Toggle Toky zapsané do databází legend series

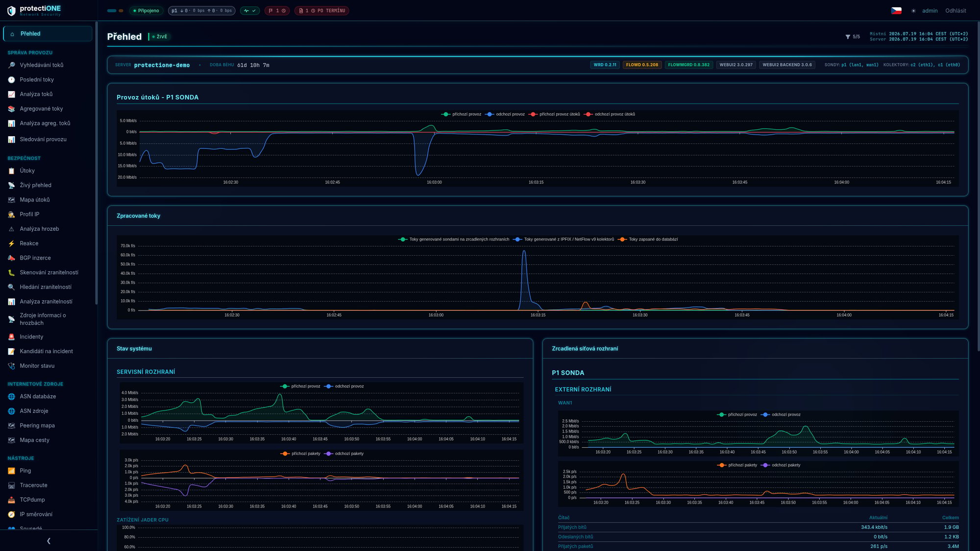click(648, 240)
